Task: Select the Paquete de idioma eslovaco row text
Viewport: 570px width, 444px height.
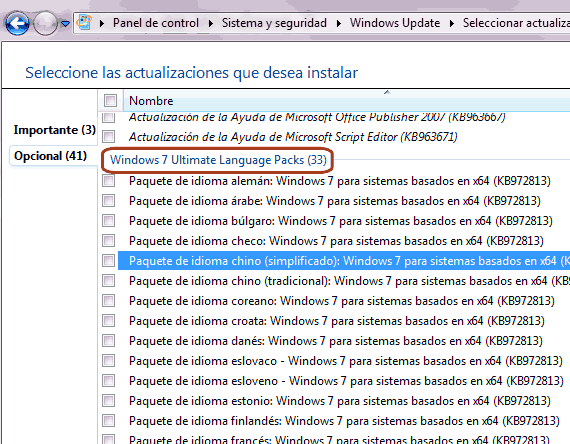Action: (346, 361)
